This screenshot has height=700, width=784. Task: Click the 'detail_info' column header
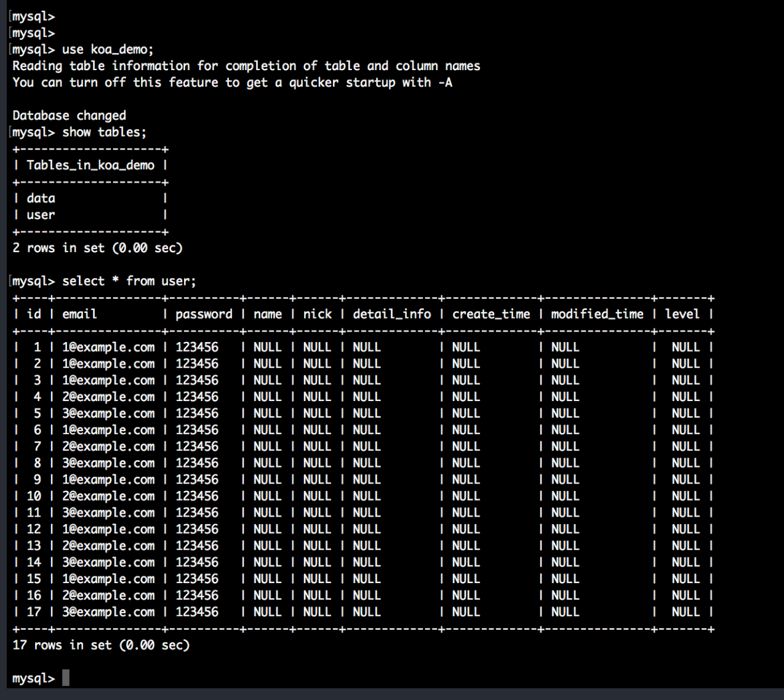[391, 314]
